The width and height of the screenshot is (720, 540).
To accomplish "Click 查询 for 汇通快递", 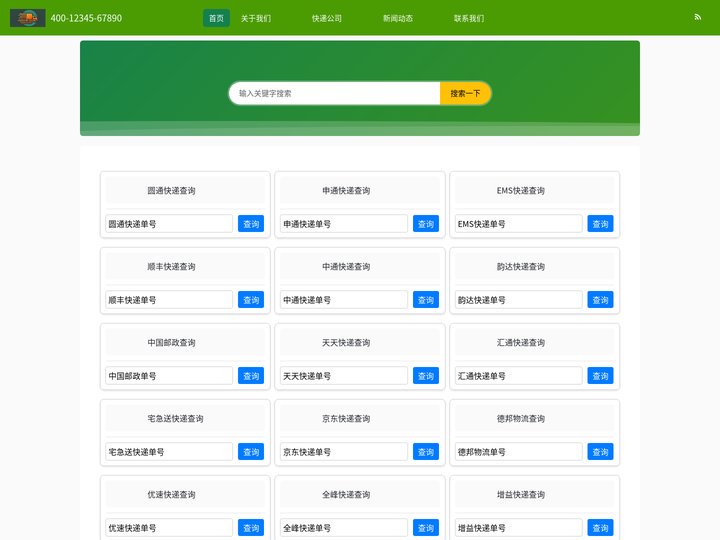I will click(x=600, y=376).
